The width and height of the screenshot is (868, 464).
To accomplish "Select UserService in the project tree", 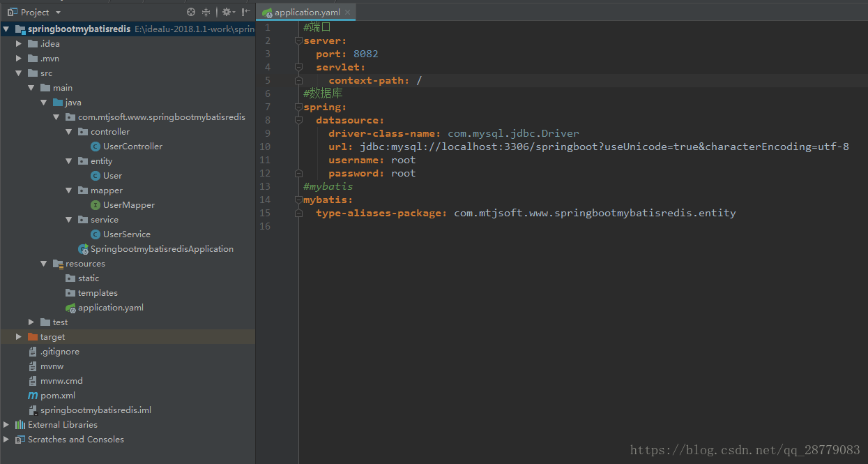I will click(x=127, y=234).
